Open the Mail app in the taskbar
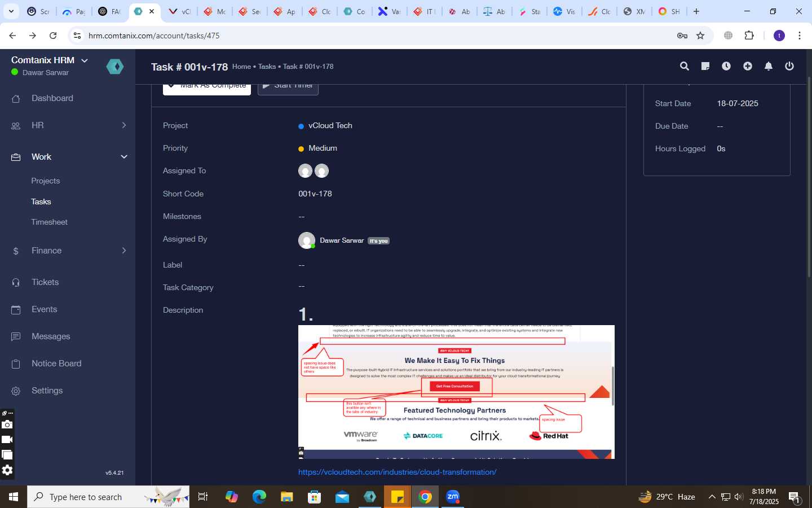The width and height of the screenshot is (812, 508). 342,497
